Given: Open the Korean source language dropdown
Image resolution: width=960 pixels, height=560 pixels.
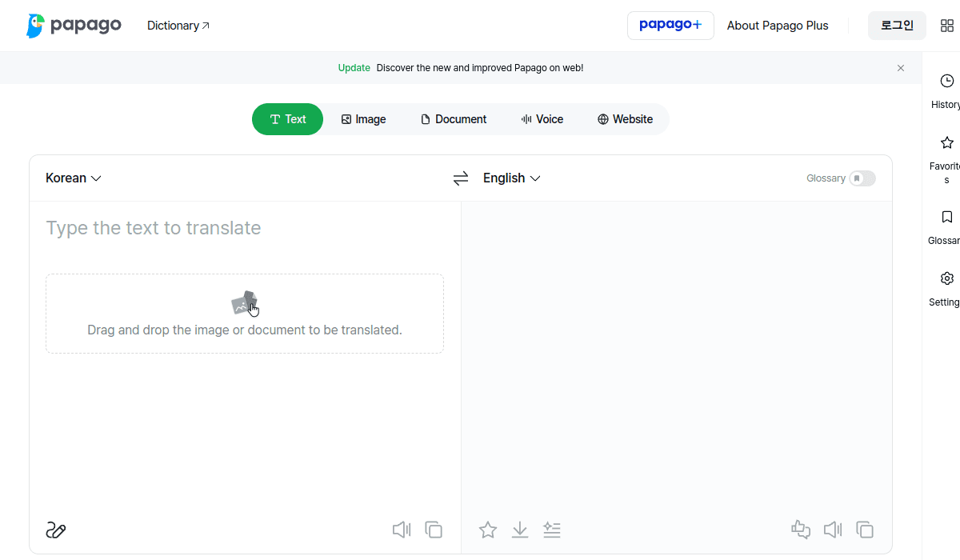Looking at the screenshot, I should (x=74, y=178).
